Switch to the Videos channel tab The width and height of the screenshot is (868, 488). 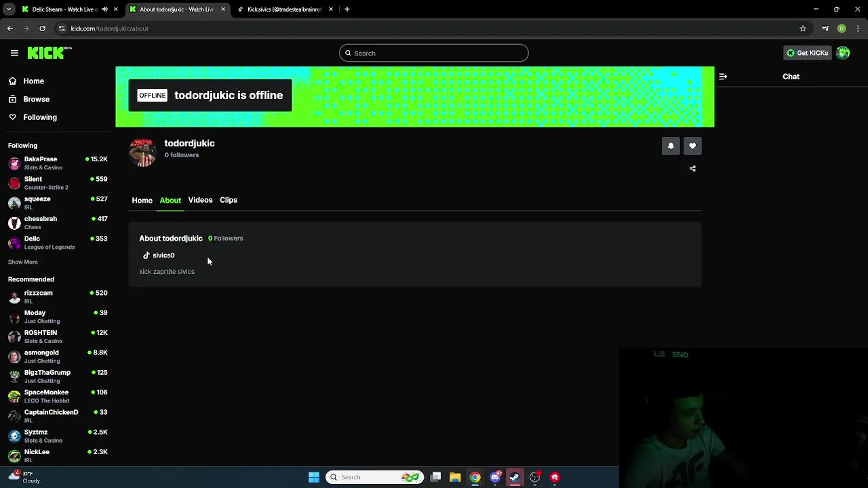tap(200, 201)
